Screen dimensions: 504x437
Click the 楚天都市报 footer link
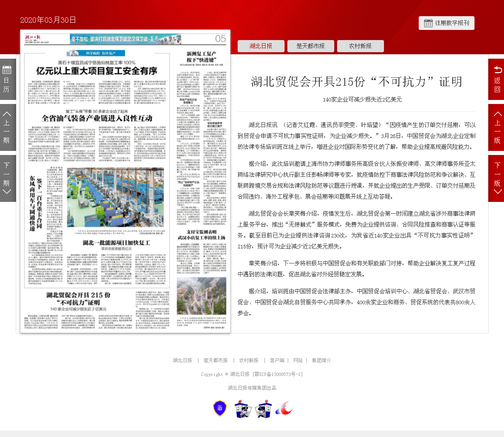215,360
